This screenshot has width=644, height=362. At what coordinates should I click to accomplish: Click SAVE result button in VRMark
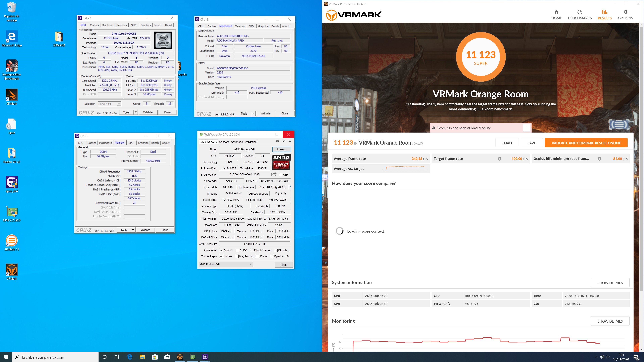(x=531, y=143)
